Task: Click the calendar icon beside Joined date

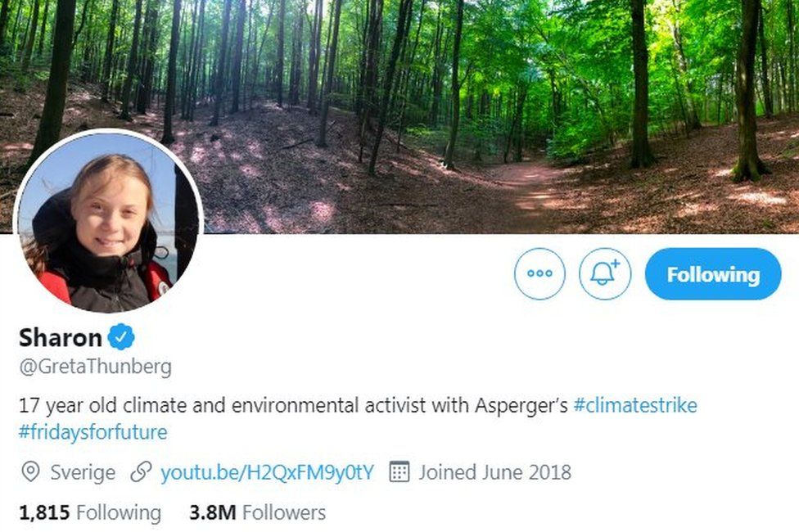Action: coord(399,472)
